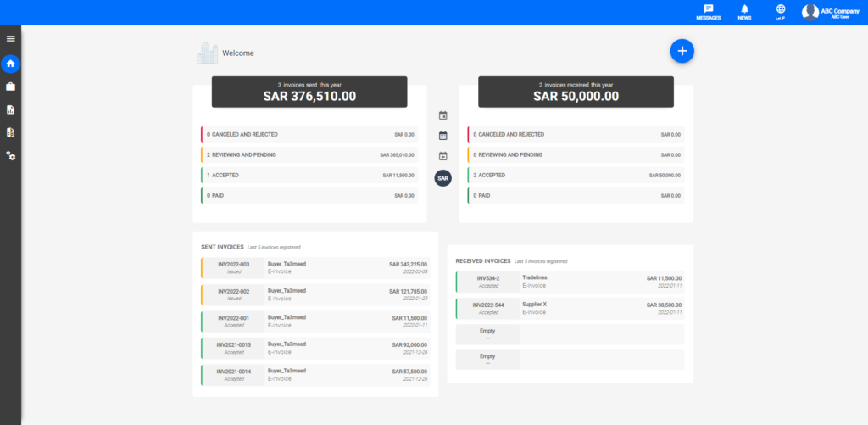Go to Home via sidebar icon
This screenshot has width=868, height=425.
(10, 64)
